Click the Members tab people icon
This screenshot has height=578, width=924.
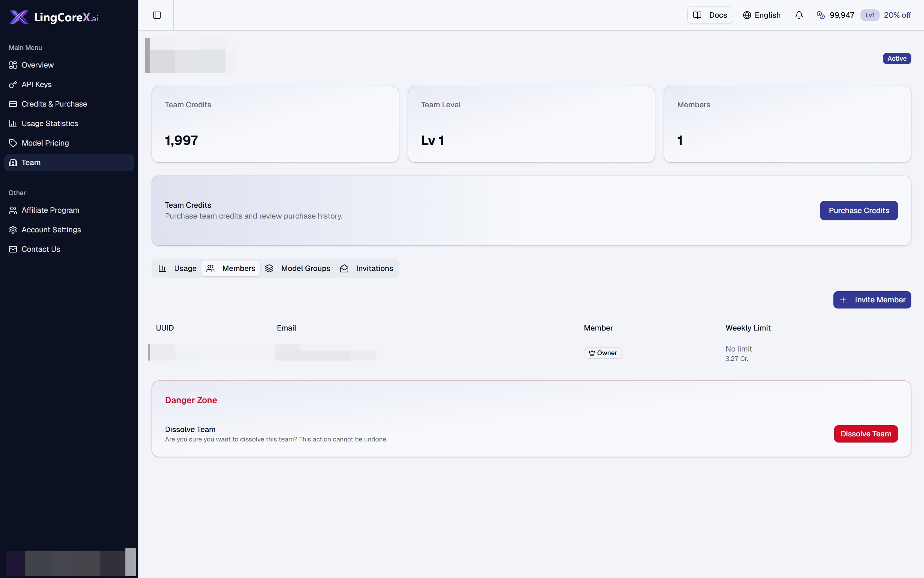tap(210, 268)
